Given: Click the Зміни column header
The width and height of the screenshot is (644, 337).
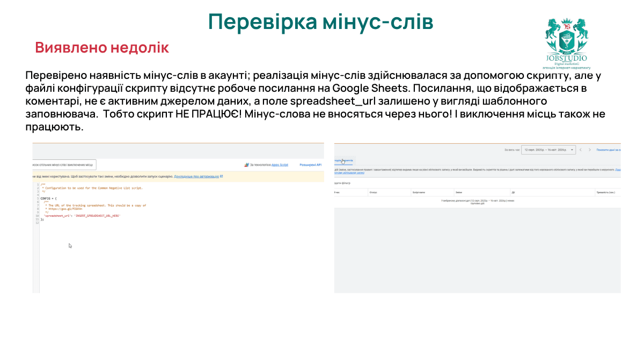Looking at the screenshot, I should pos(459,192).
